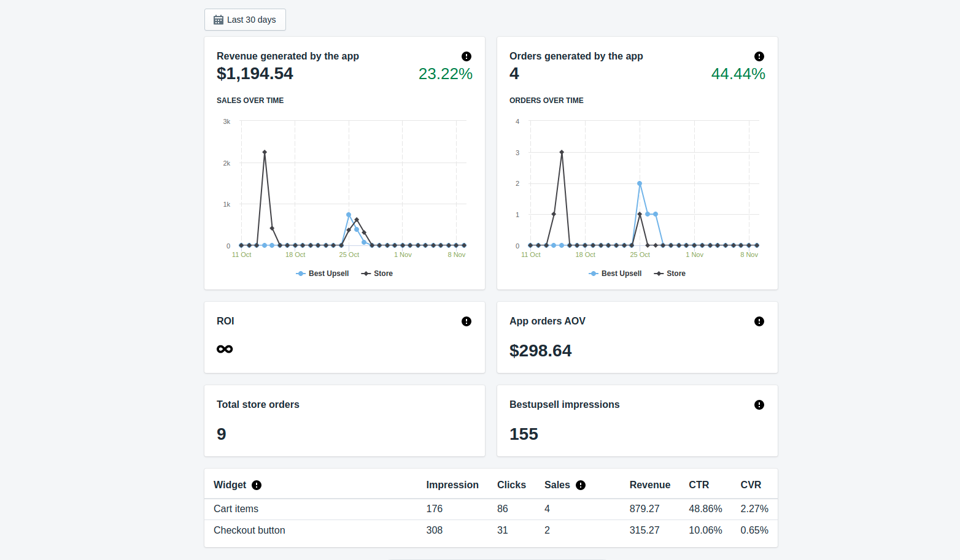
Task: Click the 48.86% CTR cell
Action: pyautogui.click(x=705, y=509)
